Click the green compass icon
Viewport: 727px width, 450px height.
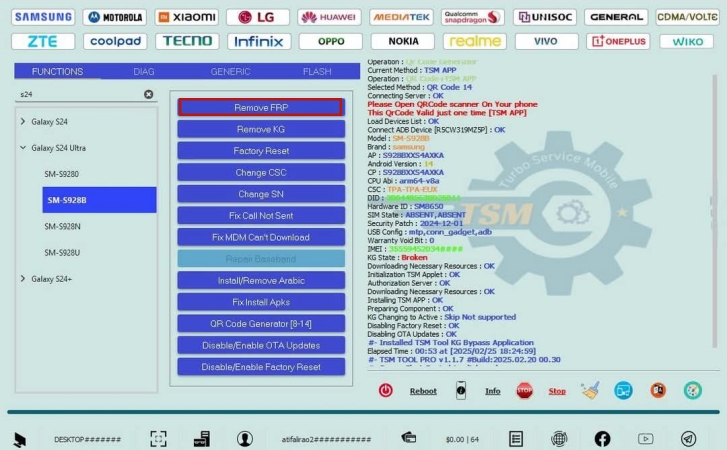click(x=693, y=391)
